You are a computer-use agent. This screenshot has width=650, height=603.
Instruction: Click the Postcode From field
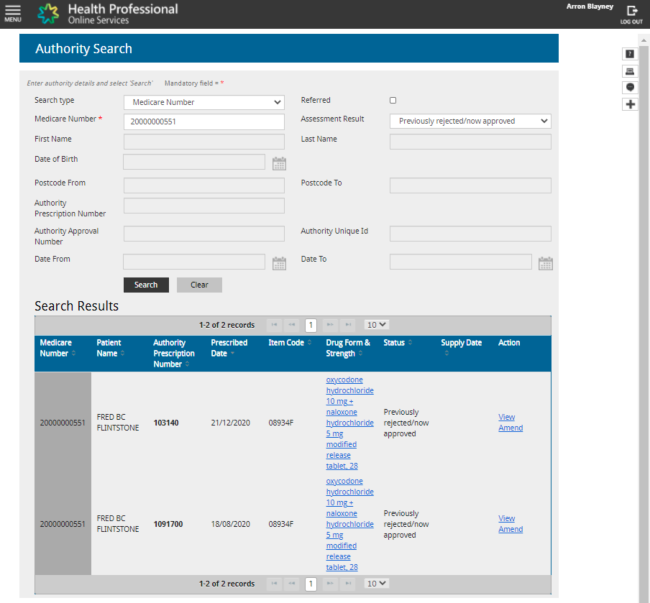(204, 186)
